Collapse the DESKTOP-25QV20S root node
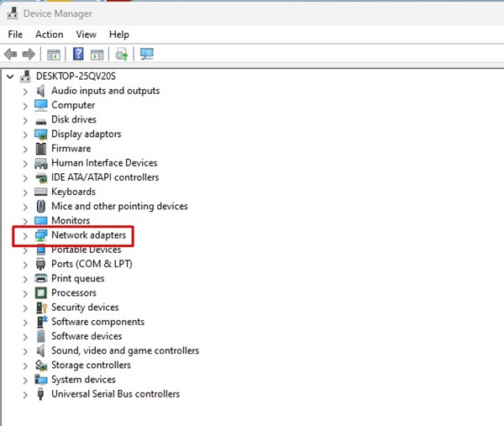The width and height of the screenshot is (504, 426). [x=10, y=76]
